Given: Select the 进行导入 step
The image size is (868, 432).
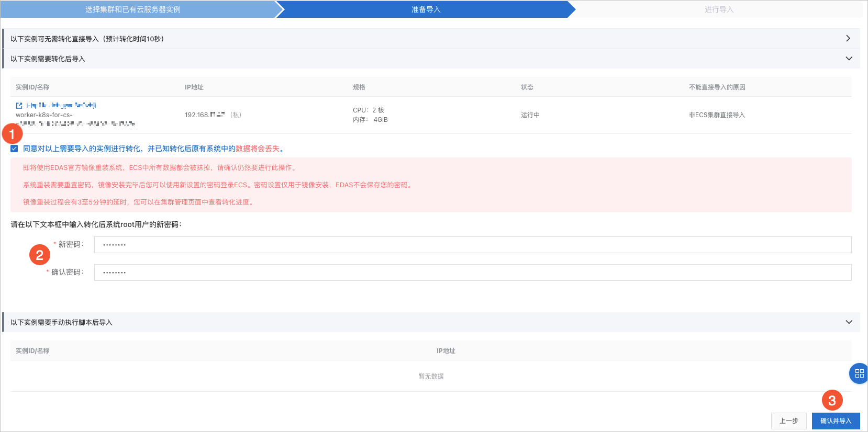Looking at the screenshot, I should tap(719, 9).
